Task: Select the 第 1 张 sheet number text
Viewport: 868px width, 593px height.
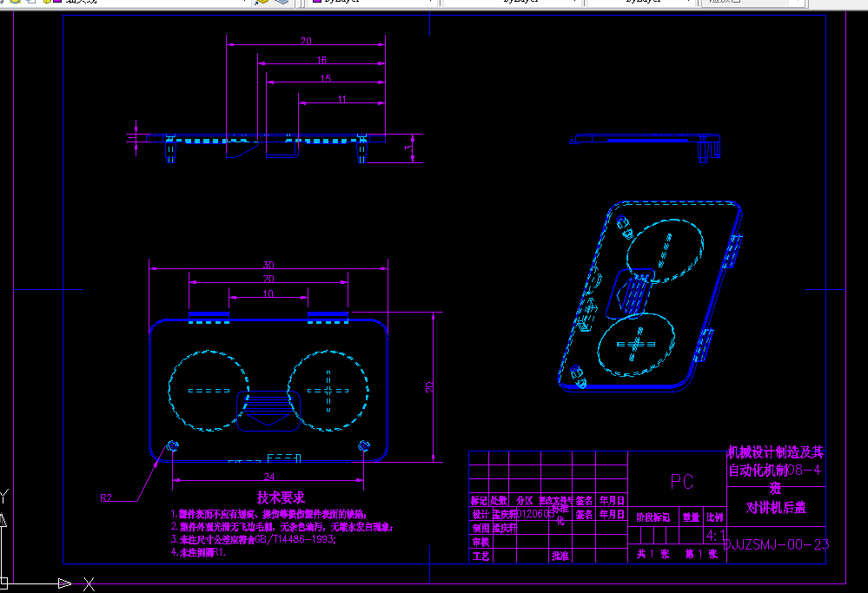Action: (701, 554)
